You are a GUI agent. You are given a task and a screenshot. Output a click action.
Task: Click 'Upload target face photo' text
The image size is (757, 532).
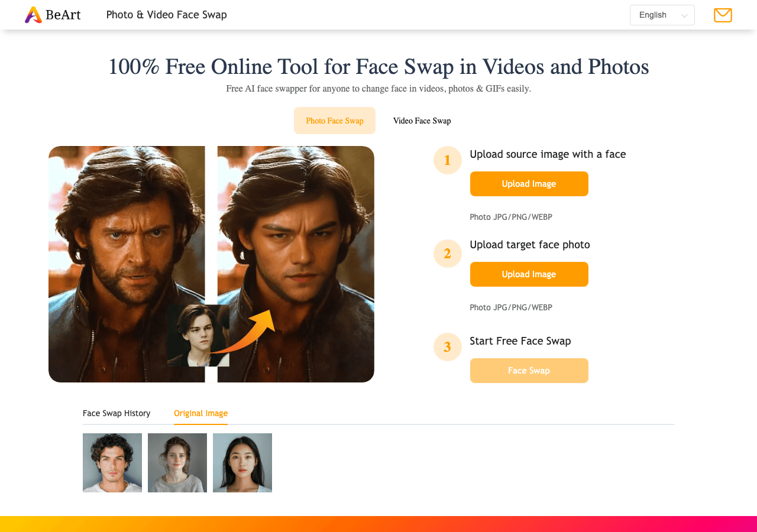click(530, 245)
